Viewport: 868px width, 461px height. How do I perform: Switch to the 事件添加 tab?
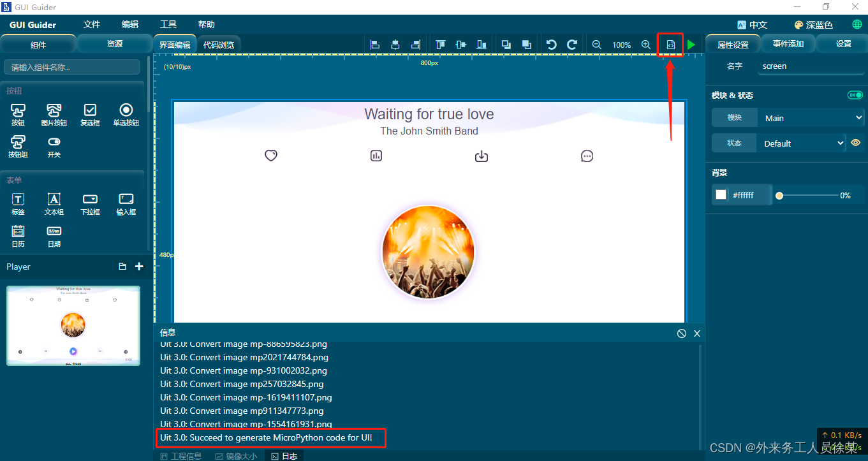[x=788, y=44]
